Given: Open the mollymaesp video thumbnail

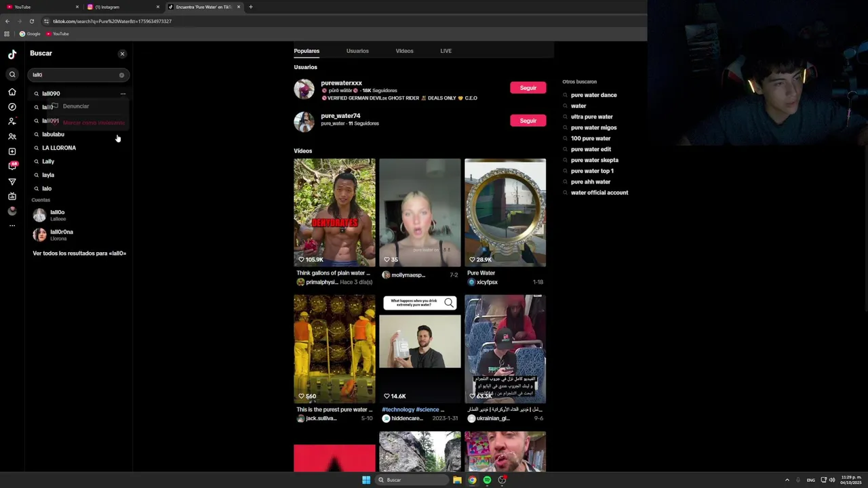Looking at the screenshot, I should click(420, 212).
